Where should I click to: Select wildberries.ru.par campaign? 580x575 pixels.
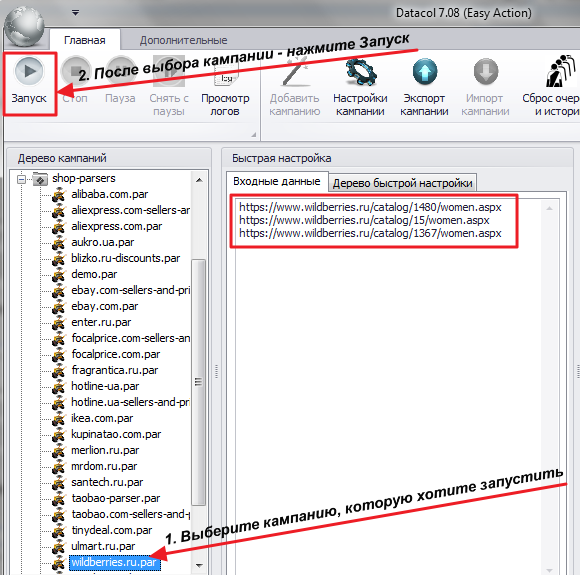[x=114, y=562]
